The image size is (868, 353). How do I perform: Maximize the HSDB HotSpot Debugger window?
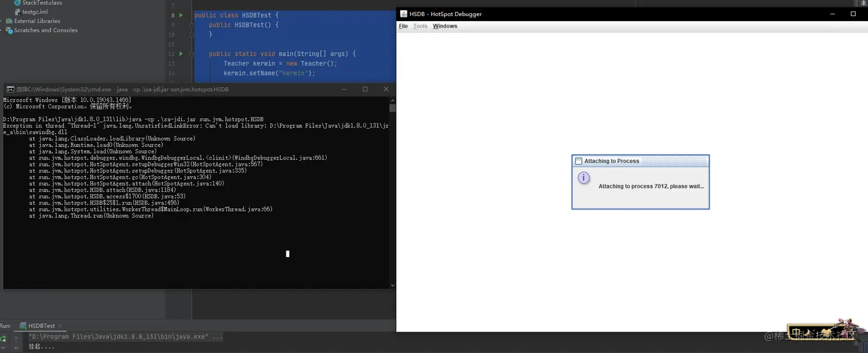[x=853, y=14]
